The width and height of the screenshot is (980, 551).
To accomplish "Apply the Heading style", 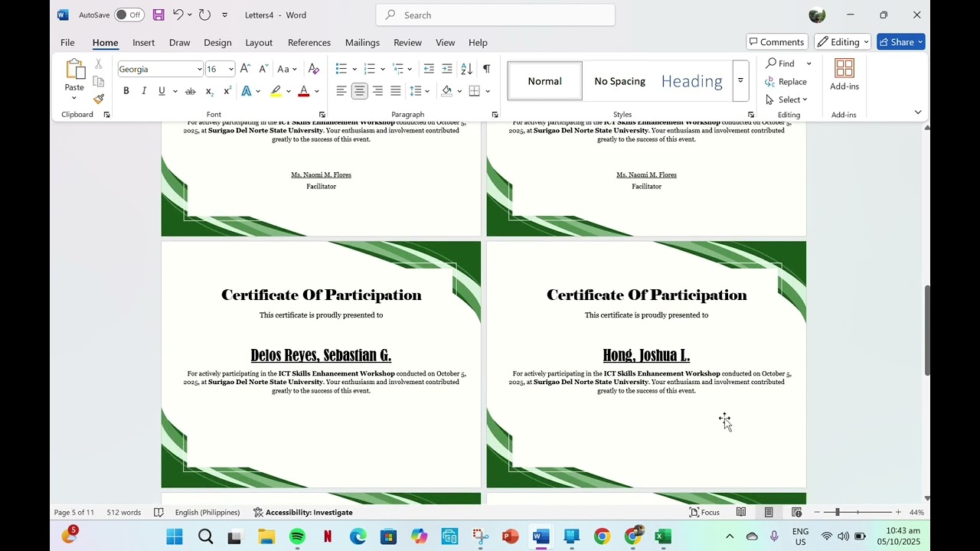I will (x=692, y=81).
